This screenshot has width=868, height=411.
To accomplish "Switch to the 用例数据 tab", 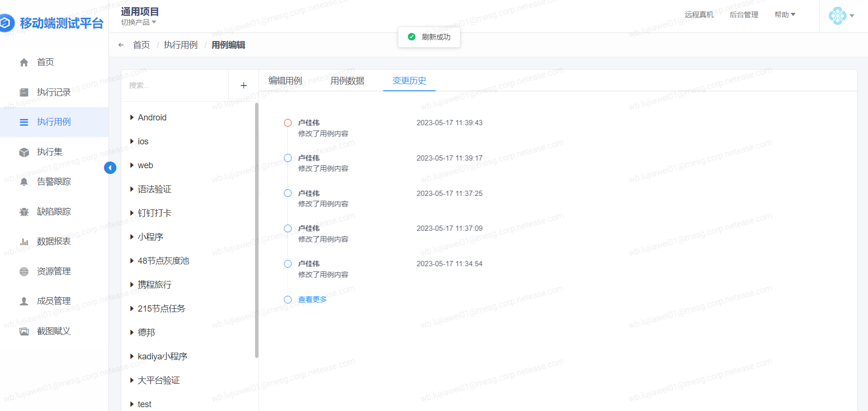I will pyautogui.click(x=347, y=81).
